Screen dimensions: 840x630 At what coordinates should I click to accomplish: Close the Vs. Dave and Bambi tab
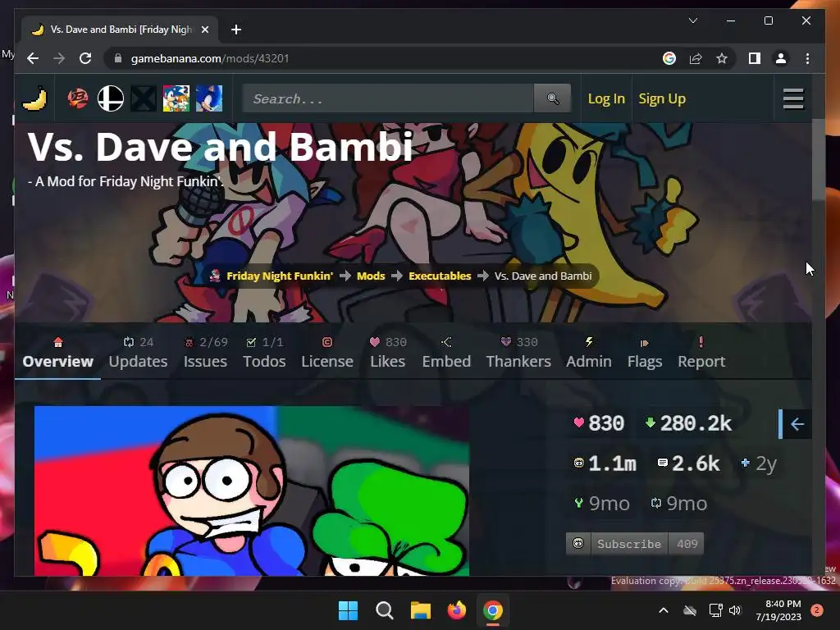tap(204, 30)
